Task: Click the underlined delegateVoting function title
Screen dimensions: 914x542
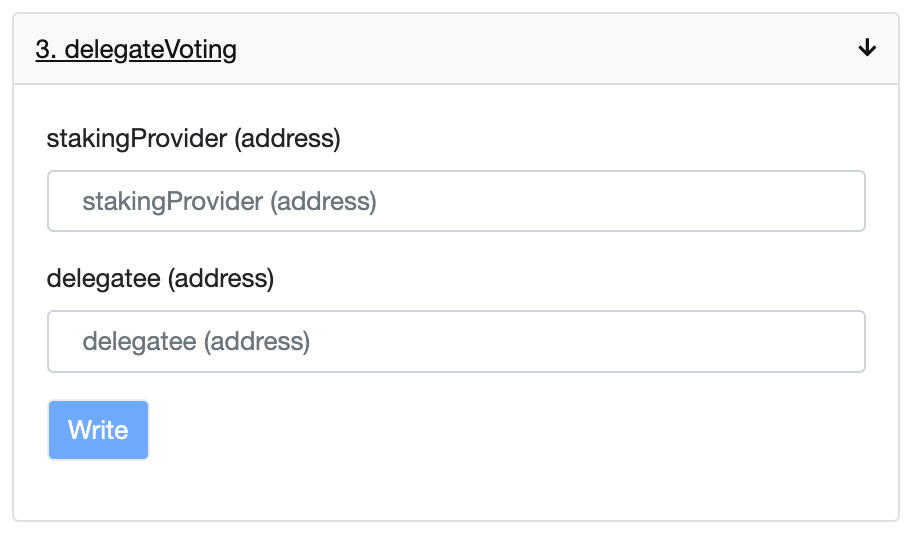Action: pyautogui.click(x=136, y=49)
